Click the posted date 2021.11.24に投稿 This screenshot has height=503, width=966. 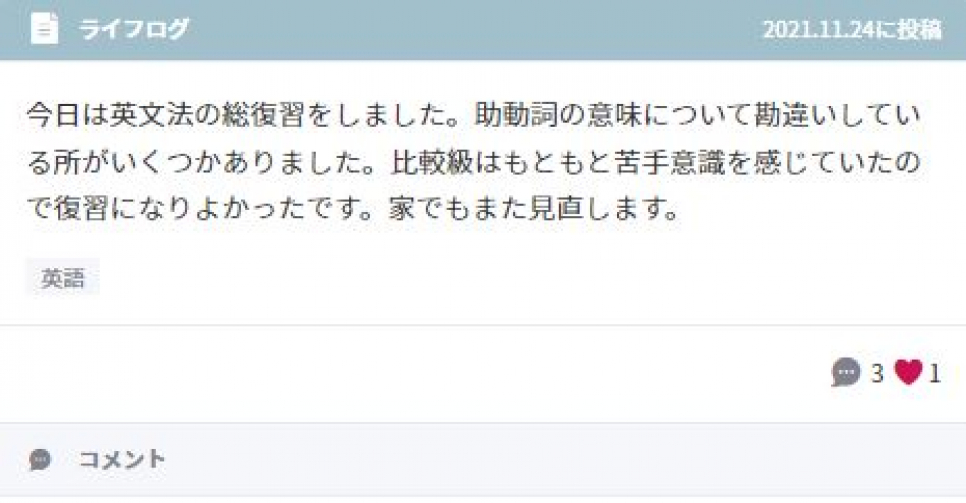[852, 29]
